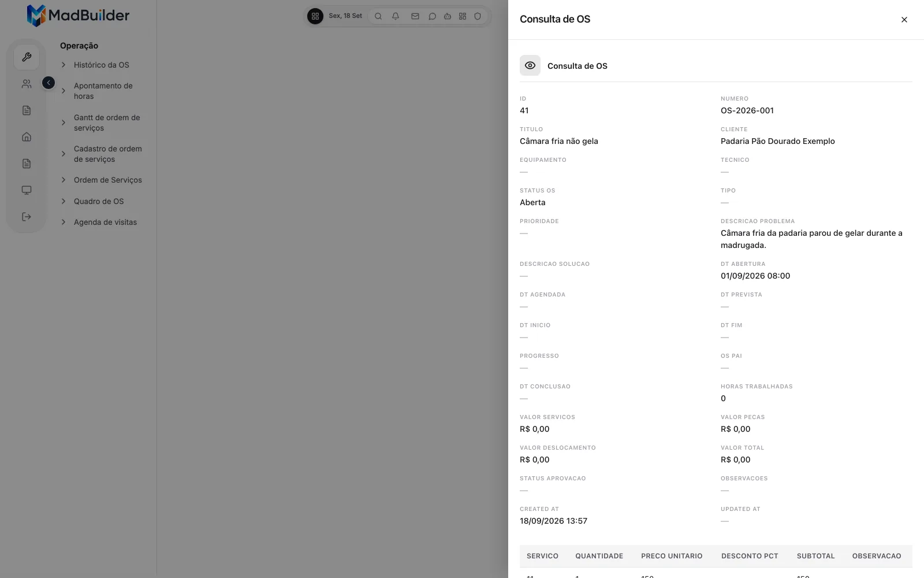The height and width of the screenshot is (578, 924).
Task: Click the PRECO UNITARIO column header
Action: [672, 556]
